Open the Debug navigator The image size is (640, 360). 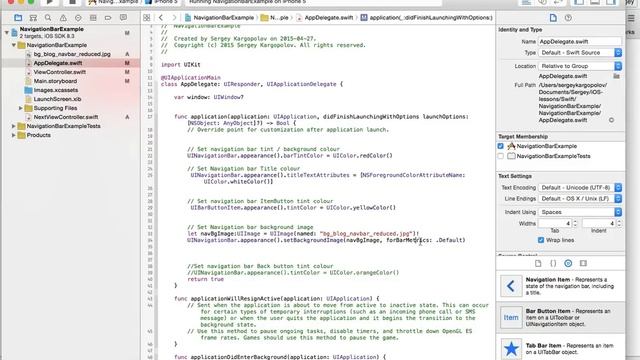click(93, 18)
